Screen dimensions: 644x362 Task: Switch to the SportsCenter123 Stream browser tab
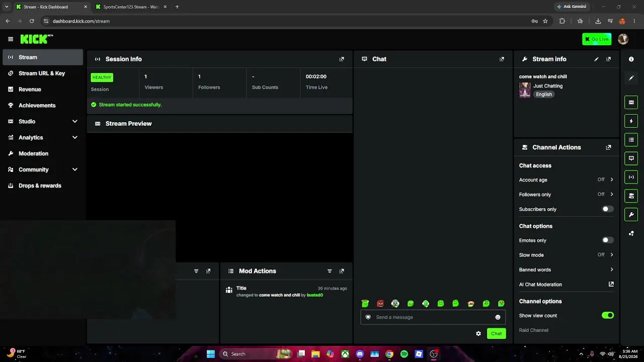131,7
